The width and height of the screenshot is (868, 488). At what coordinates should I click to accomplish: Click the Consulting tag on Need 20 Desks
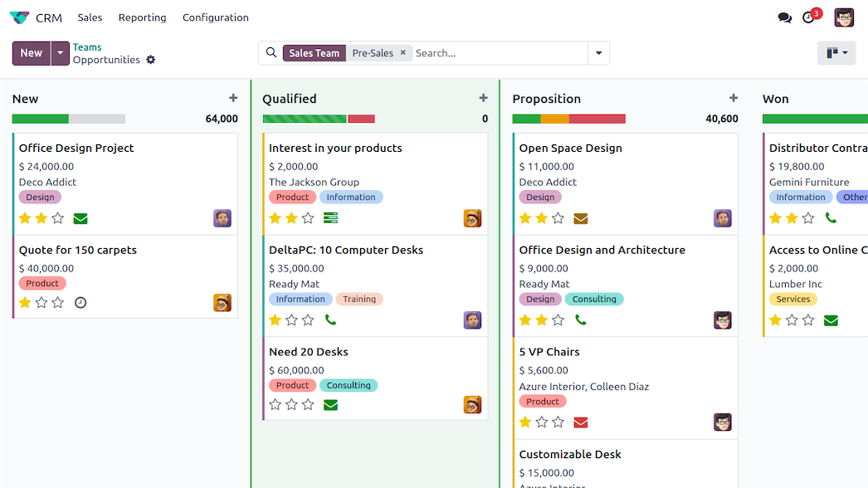(349, 386)
